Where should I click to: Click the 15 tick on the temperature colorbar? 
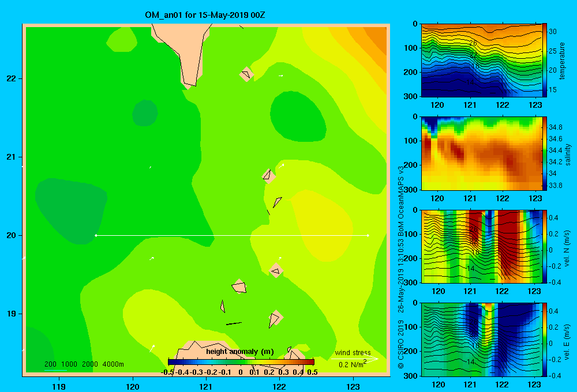(553, 90)
